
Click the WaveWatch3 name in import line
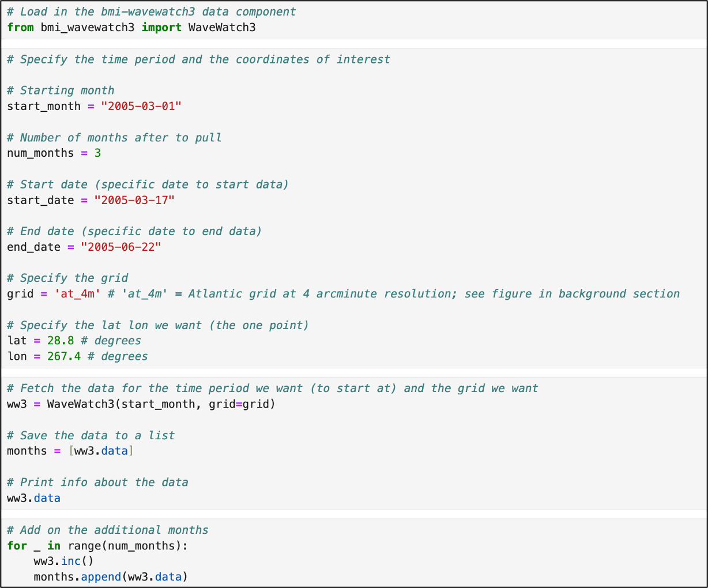point(222,28)
